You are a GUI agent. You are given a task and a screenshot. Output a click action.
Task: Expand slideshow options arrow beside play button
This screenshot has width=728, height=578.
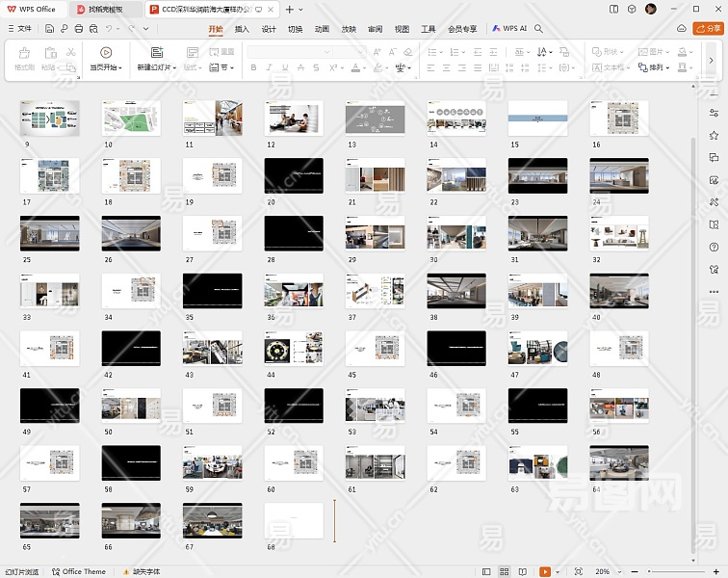(559, 571)
